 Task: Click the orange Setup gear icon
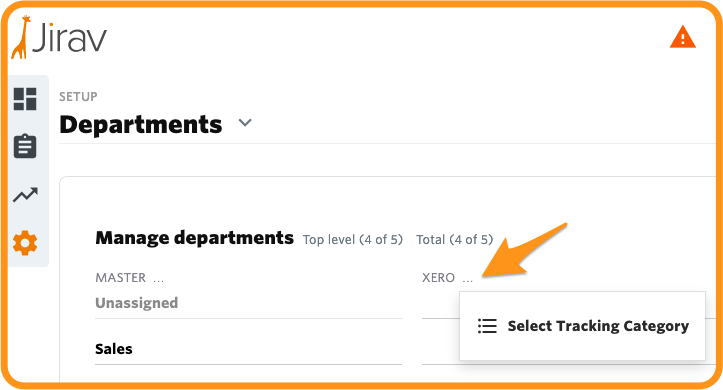[25, 243]
